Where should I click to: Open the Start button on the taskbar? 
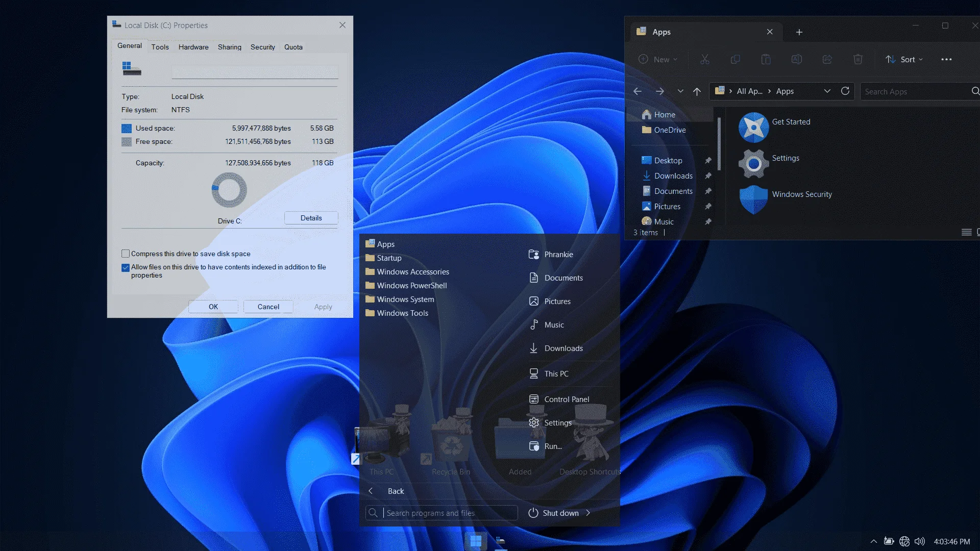(x=475, y=541)
